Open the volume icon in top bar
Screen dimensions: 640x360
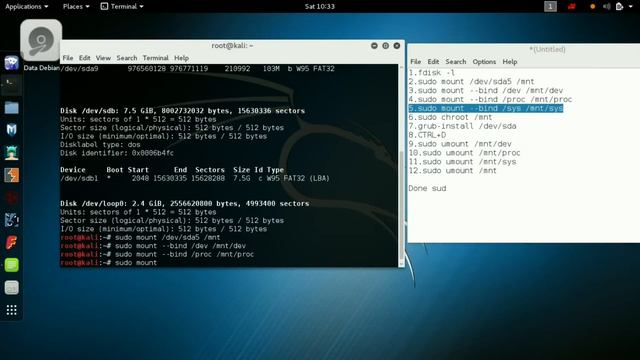(x=607, y=6)
